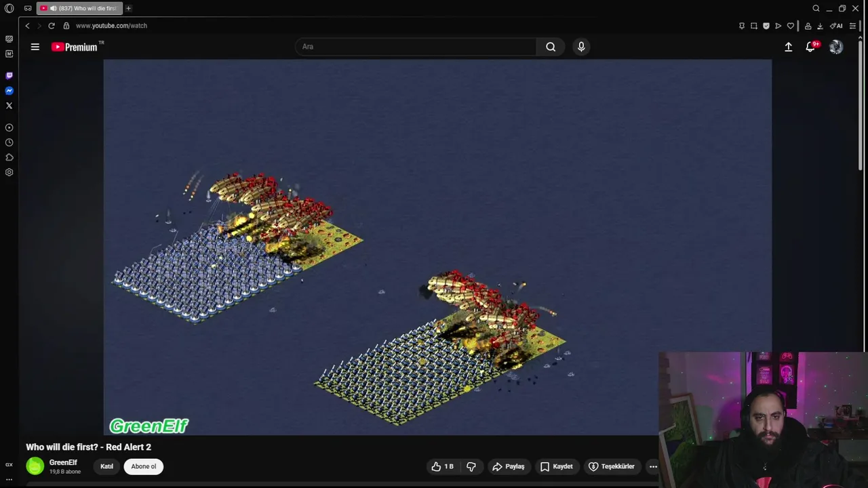Open the notifications bell
Screen dimensions: 868x488
(810, 47)
